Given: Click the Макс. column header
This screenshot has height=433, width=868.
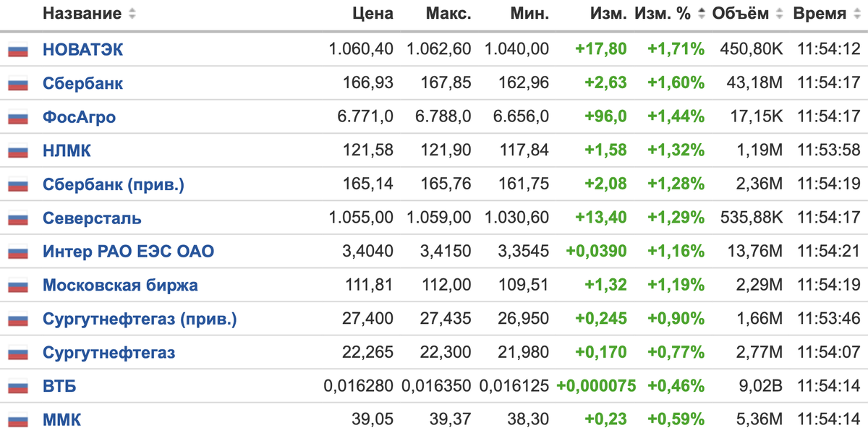Looking at the screenshot, I should click(x=448, y=14).
